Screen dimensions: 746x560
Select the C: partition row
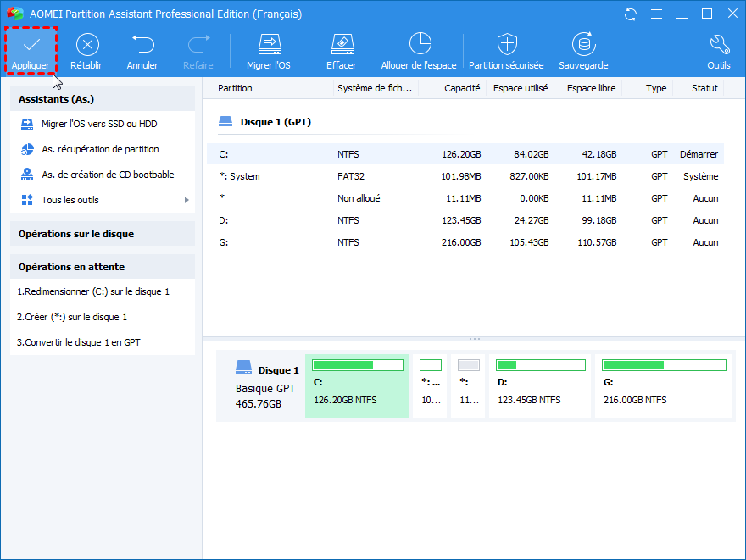click(465, 154)
